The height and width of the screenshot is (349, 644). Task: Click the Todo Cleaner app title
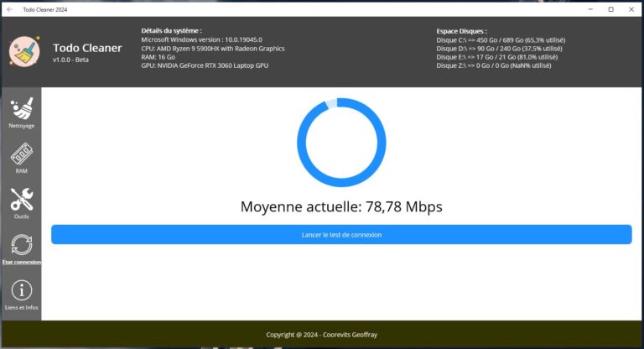(87, 48)
